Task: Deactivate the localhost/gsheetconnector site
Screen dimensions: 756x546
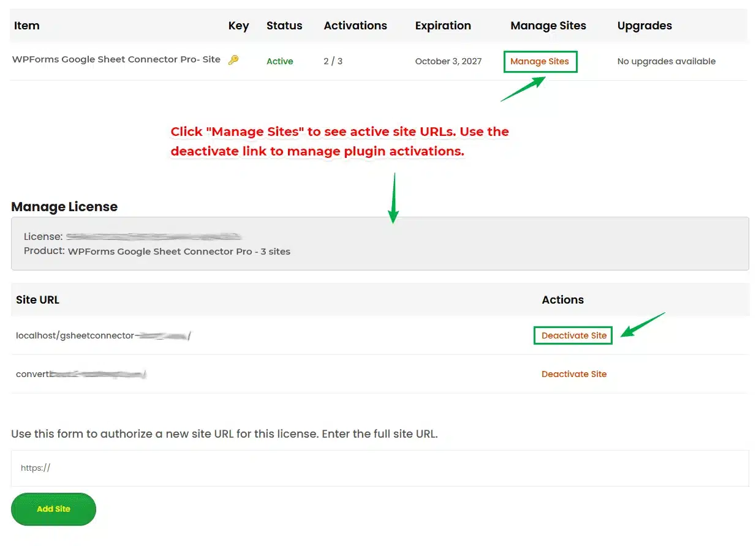Action: pyautogui.click(x=572, y=335)
